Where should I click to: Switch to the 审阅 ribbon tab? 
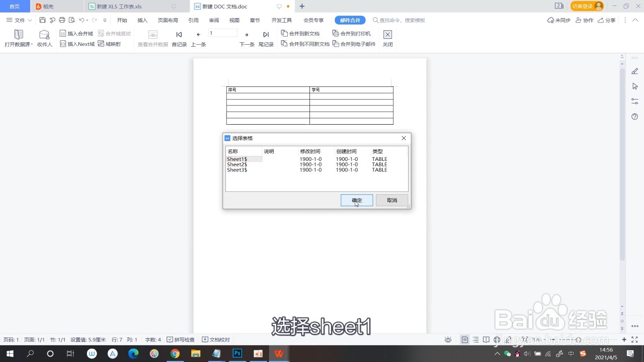(x=214, y=20)
